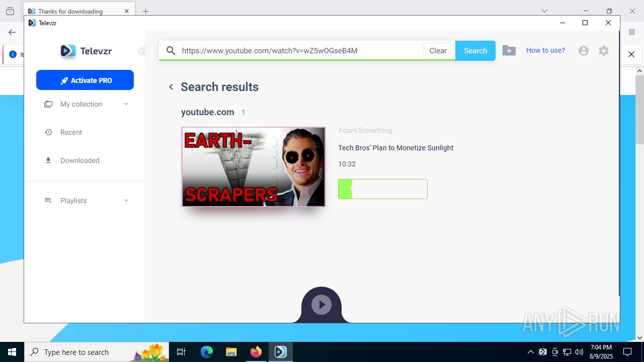Click the Televzr logo in the sidebar

(86, 51)
